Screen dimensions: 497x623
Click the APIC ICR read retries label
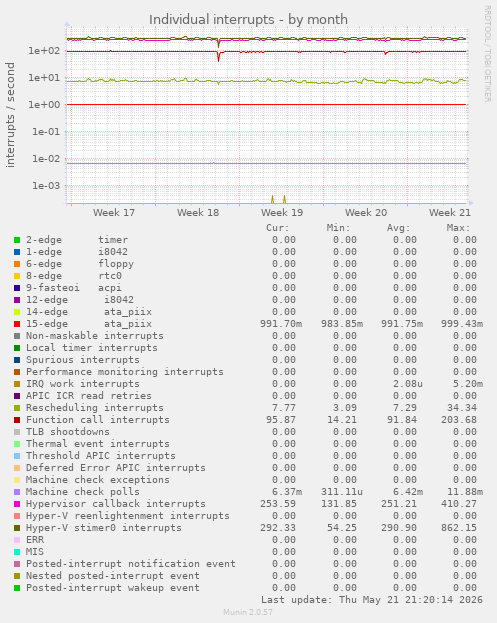point(89,396)
